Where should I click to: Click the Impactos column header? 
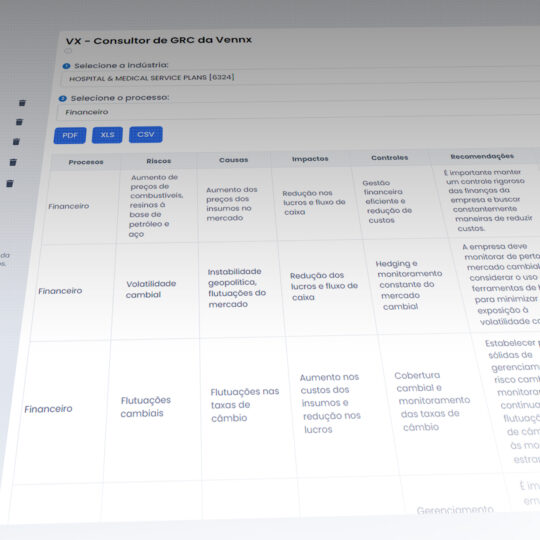pyautogui.click(x=310, y=159)
